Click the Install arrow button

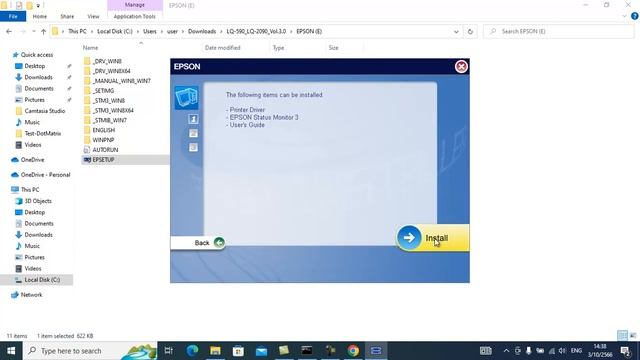pos(433,238)
